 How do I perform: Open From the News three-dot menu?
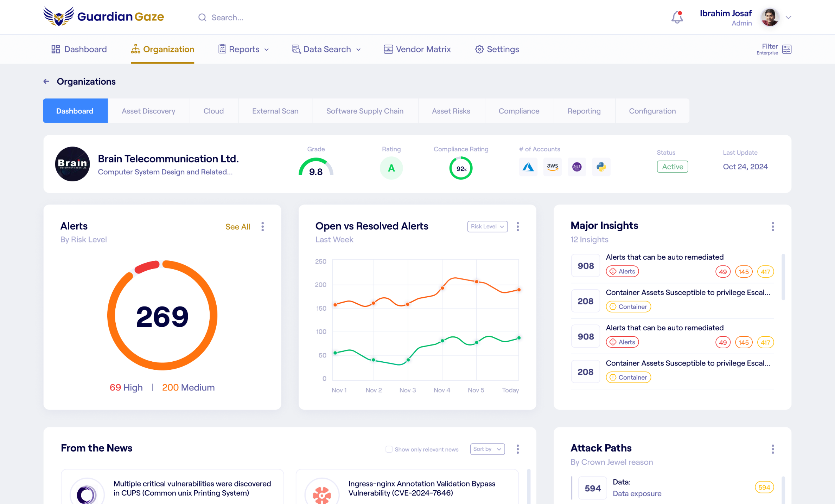[518, 449]
